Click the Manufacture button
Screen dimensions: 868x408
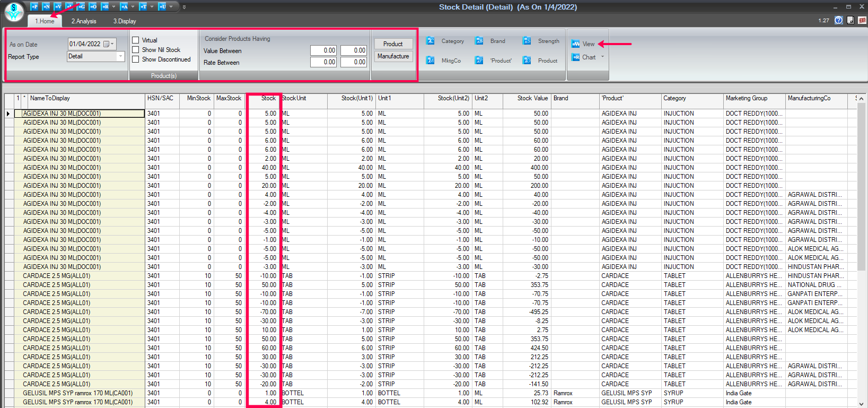coord(393,56)
